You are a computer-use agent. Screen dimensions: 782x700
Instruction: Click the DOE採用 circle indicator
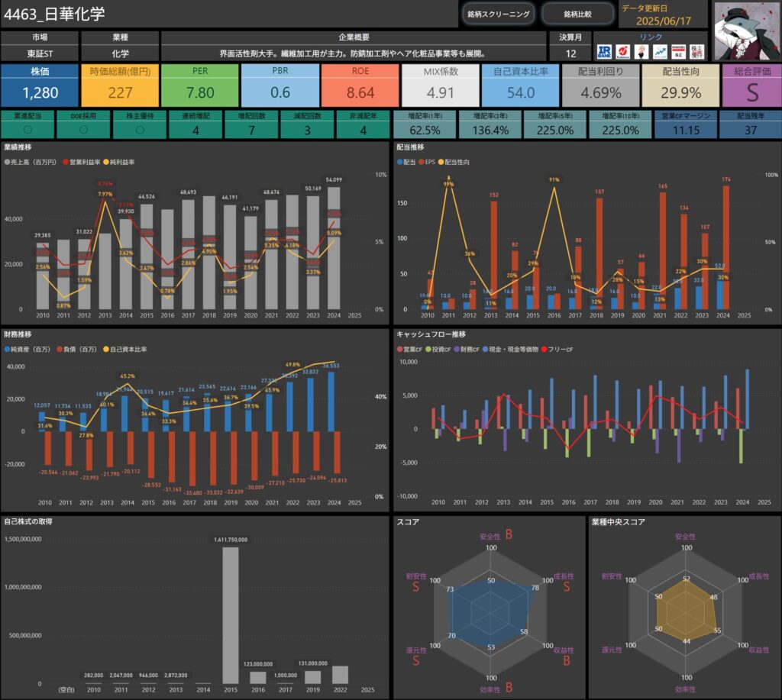click(84, 130)
